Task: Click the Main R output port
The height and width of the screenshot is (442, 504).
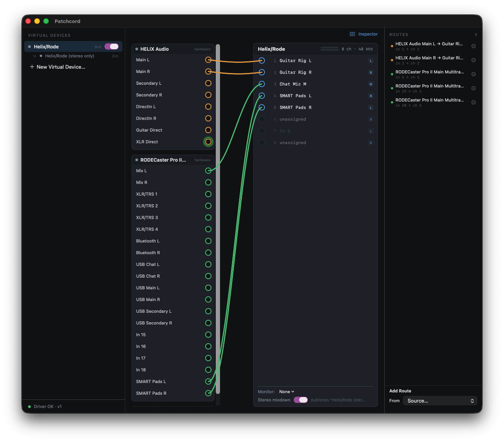Action: tap(208, 71)
